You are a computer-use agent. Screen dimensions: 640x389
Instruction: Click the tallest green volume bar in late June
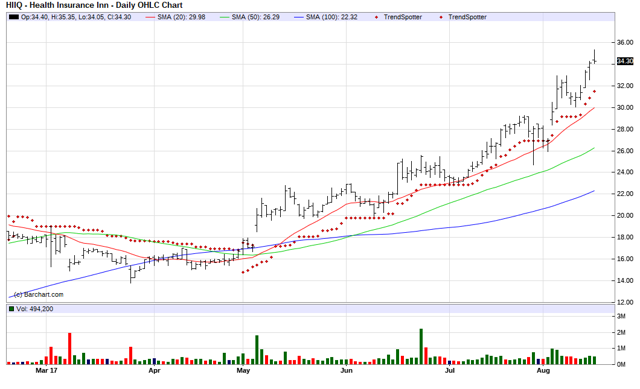tap(421, 346)
